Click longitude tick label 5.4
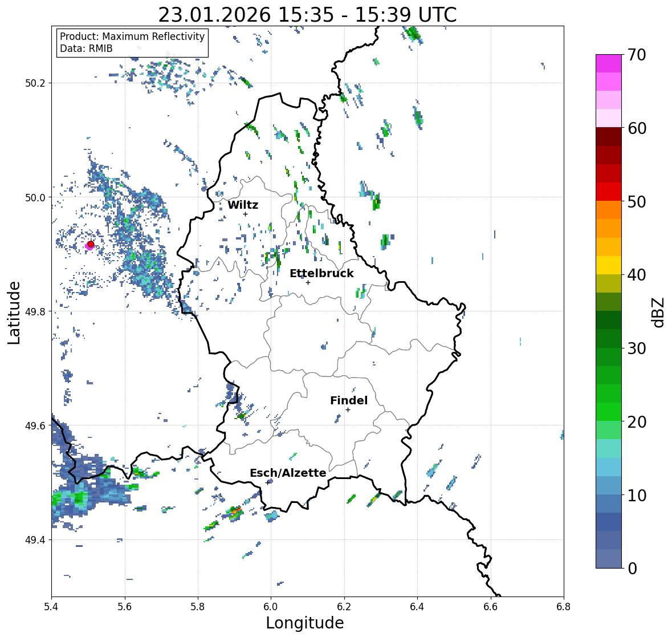Screen dimensions: 672x637 coord(51,606)
